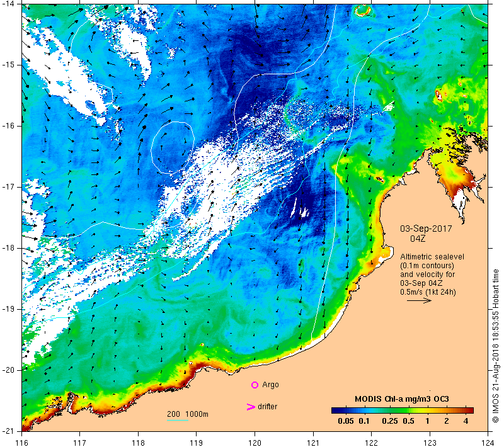
Task: Click the colorbar tick label 4
Action: [466, 421]
